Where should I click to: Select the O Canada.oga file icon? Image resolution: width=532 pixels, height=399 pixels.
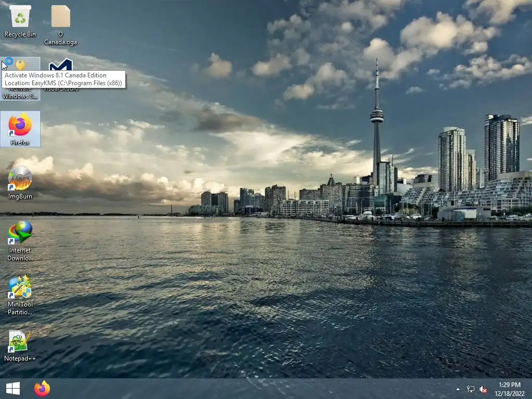(x=60, y=25)
